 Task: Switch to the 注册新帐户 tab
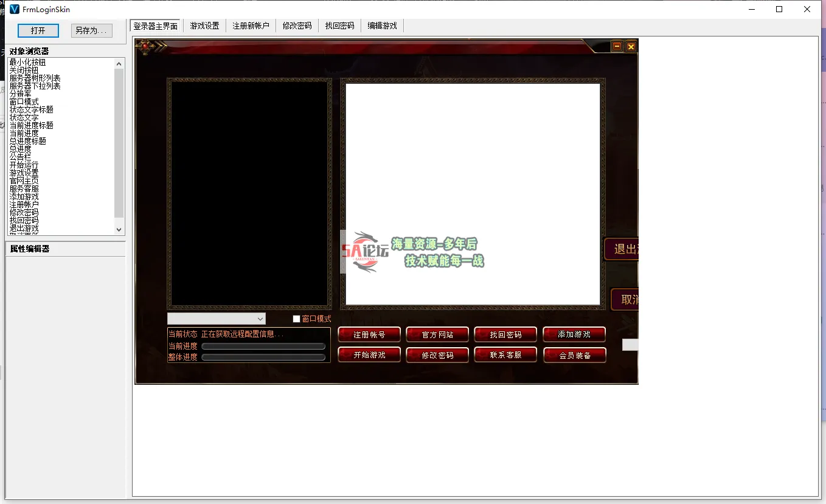pyautogui.click(x=251, y=26)
